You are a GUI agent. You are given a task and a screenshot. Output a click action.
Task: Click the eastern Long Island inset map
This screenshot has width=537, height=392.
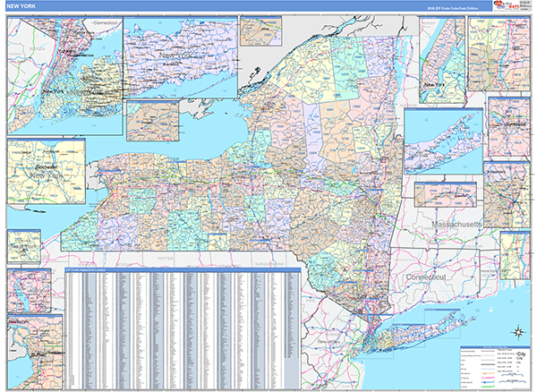click(444, 141)
